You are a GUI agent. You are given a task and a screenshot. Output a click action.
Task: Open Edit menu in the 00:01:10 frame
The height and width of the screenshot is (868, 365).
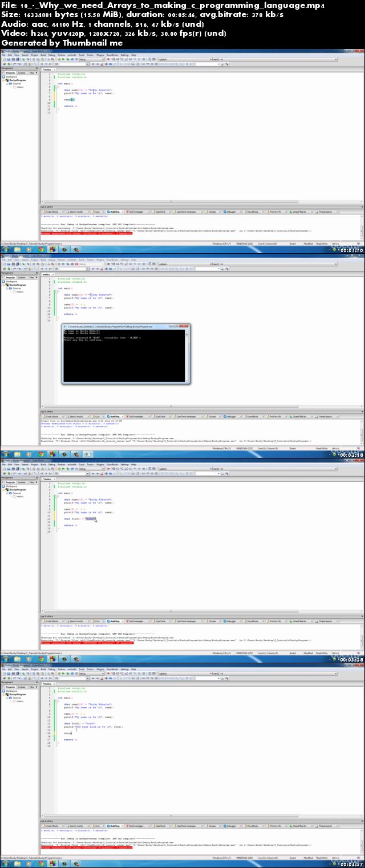pyautogui.click(x=10, y=55)
